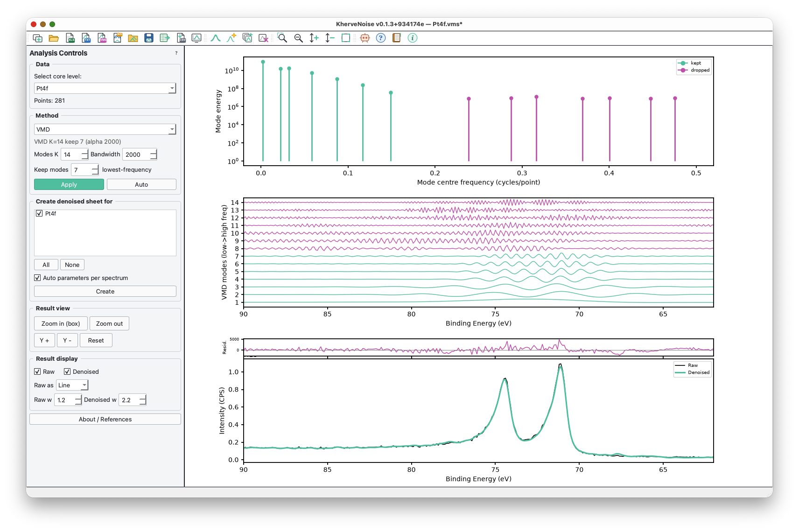Screen dimensions: 799x532
Task: Click the Modes K stepper arrows
Action: tap(84, 154)
